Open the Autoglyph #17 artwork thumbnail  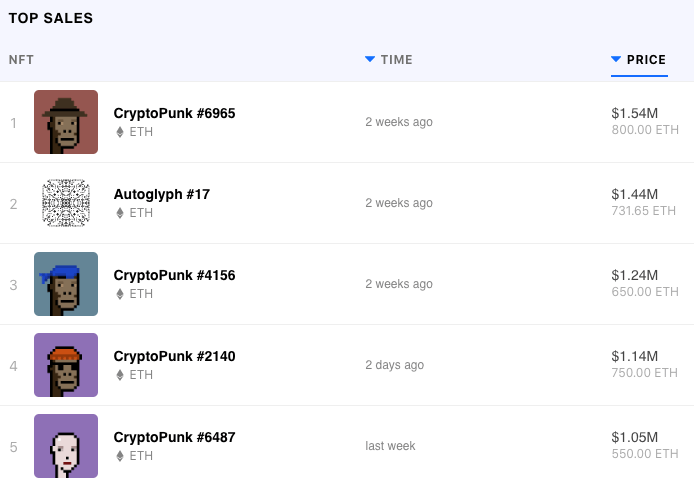coord(66,203)
